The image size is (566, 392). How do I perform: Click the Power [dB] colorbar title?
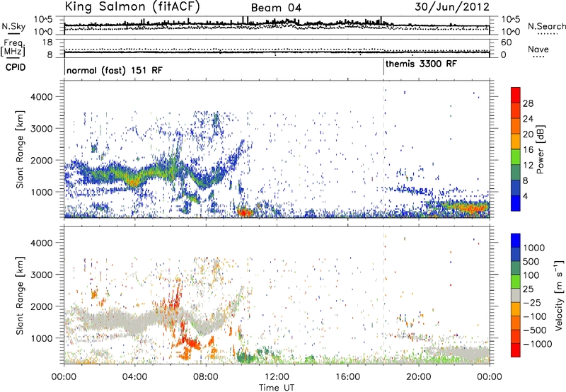[x=540, y=149]
